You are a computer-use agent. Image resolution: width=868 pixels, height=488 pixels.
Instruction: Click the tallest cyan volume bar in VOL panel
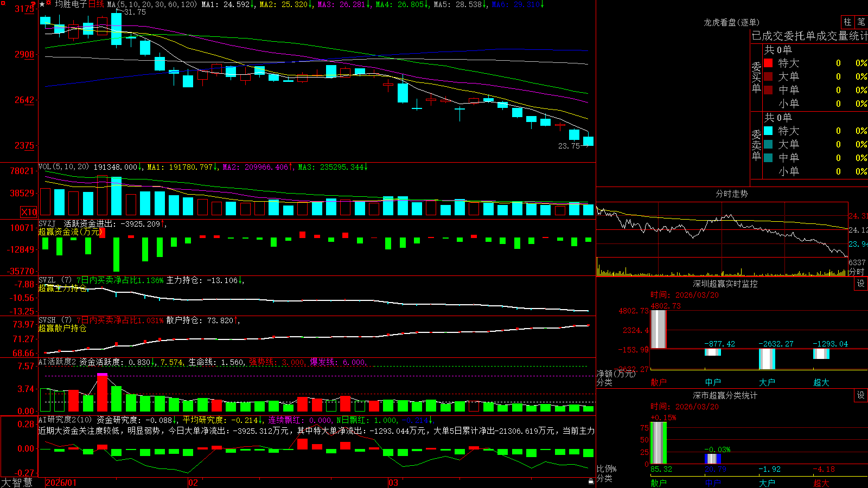click(x=116, y=196)
